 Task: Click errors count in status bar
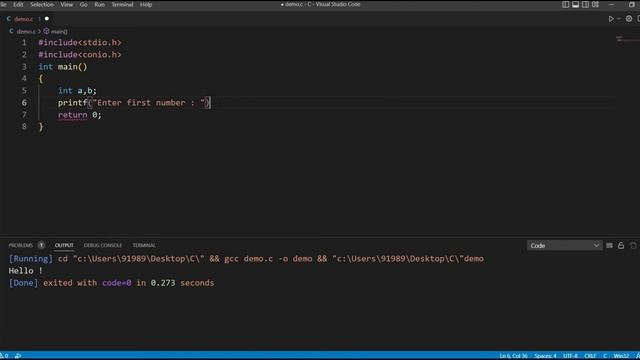[x=4, y=356]
